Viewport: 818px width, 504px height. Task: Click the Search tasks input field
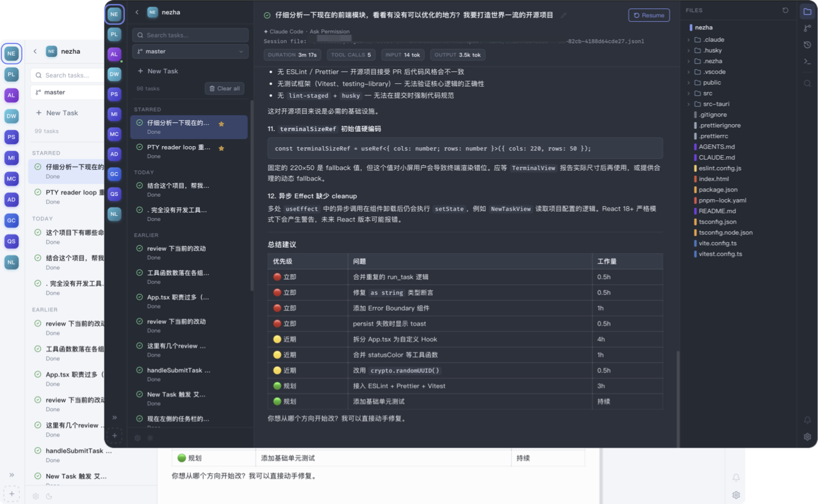tap(190, 35)
